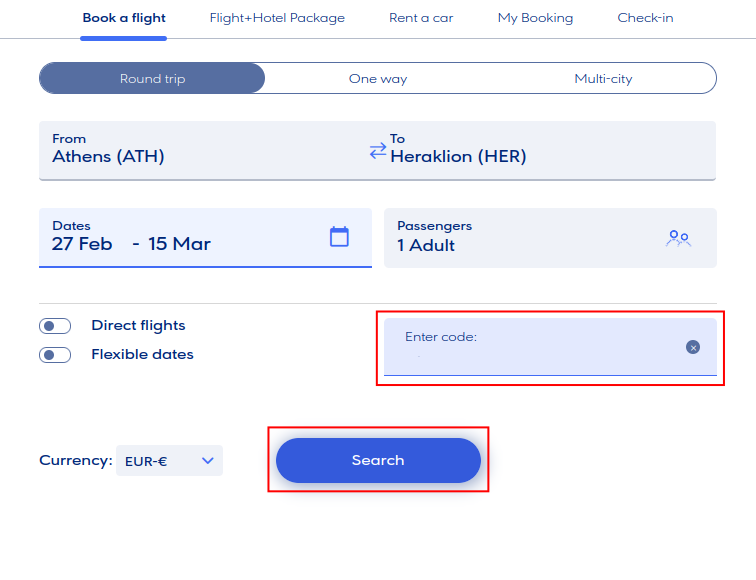Viewport: 756px width, 580px height.
Task: Open the Dates 27 Feb - 15 Mar picker
Action: click(180, 238)
